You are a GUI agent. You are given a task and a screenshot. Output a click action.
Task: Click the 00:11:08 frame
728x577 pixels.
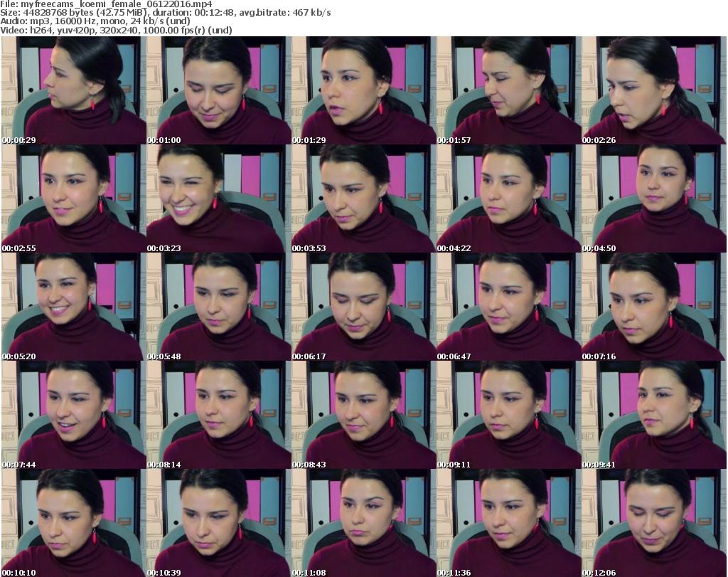point(363,523)
